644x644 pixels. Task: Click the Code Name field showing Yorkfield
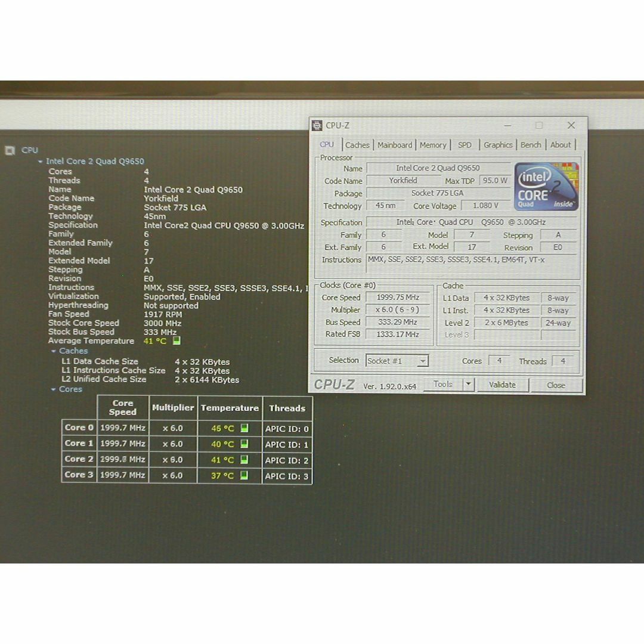[403, 180]
